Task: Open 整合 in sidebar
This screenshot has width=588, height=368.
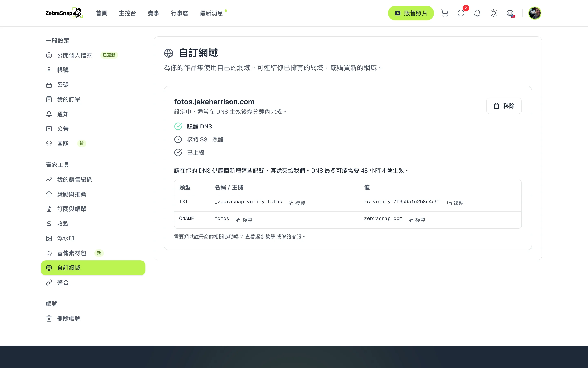Action: [93, 283]
